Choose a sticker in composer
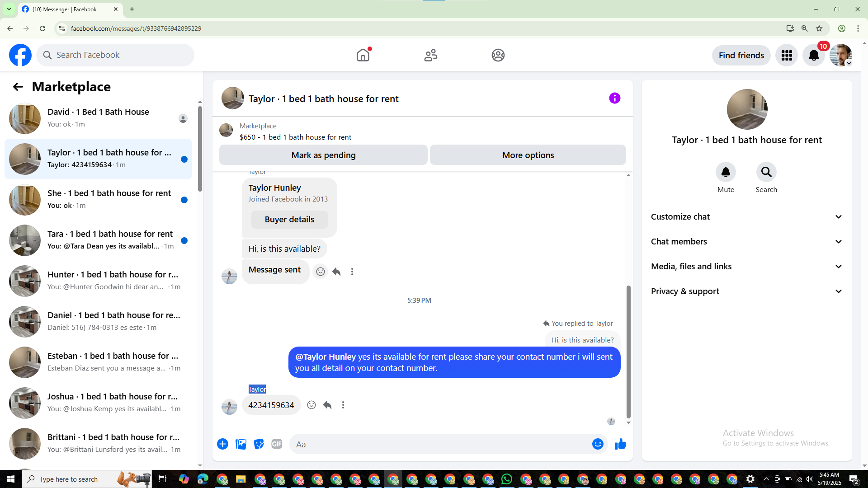The width and height of the screenshot is (868, 488). coord(259,444)
